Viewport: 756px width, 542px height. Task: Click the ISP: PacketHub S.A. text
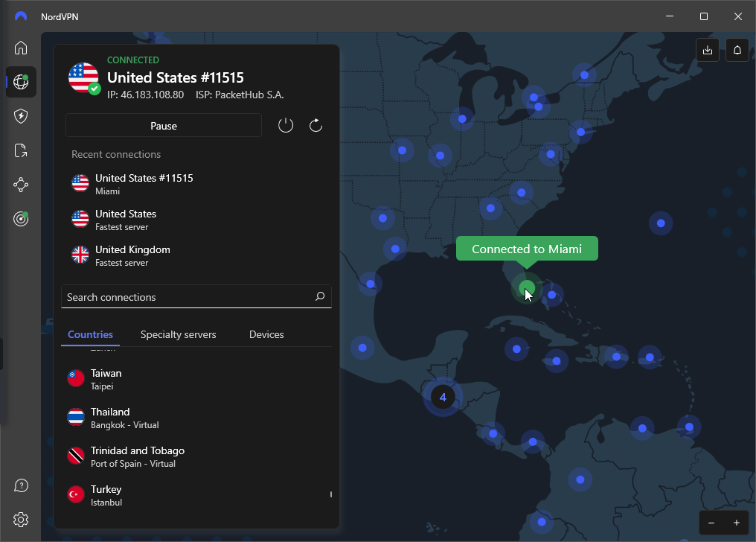pyautogui.click(x=240, y=95)
